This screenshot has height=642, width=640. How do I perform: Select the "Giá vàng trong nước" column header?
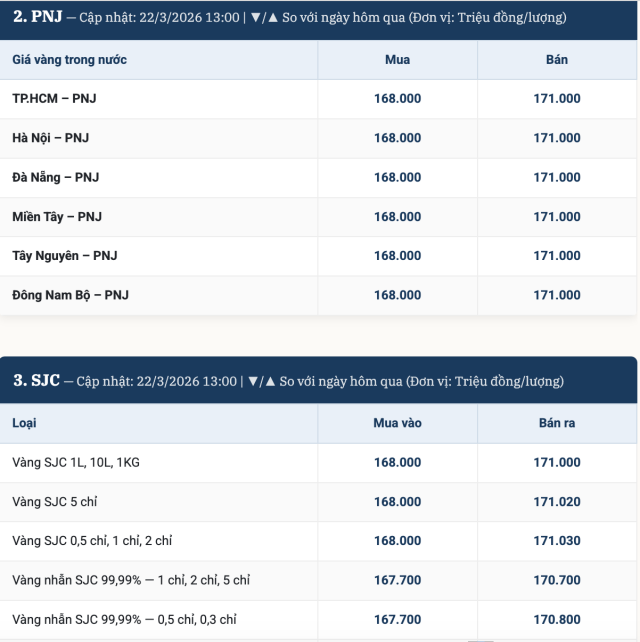[x=70, y=60]
